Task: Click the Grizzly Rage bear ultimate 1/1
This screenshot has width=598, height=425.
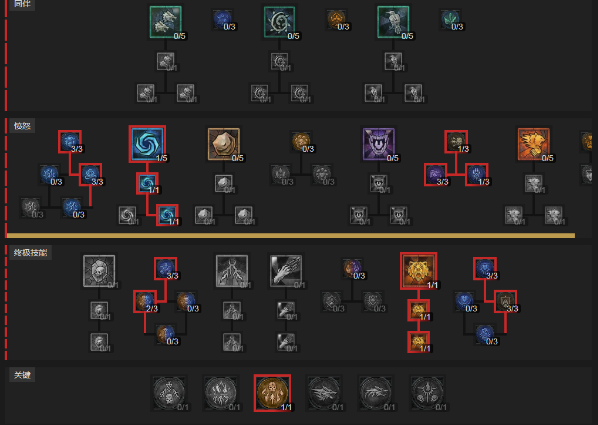Action: (418, 271)
